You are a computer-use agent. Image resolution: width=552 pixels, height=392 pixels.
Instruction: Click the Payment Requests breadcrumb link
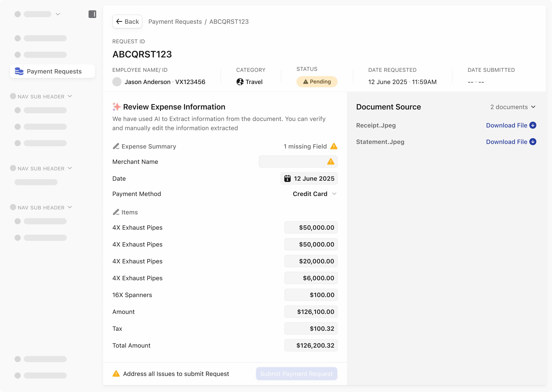tap(175, 22)
